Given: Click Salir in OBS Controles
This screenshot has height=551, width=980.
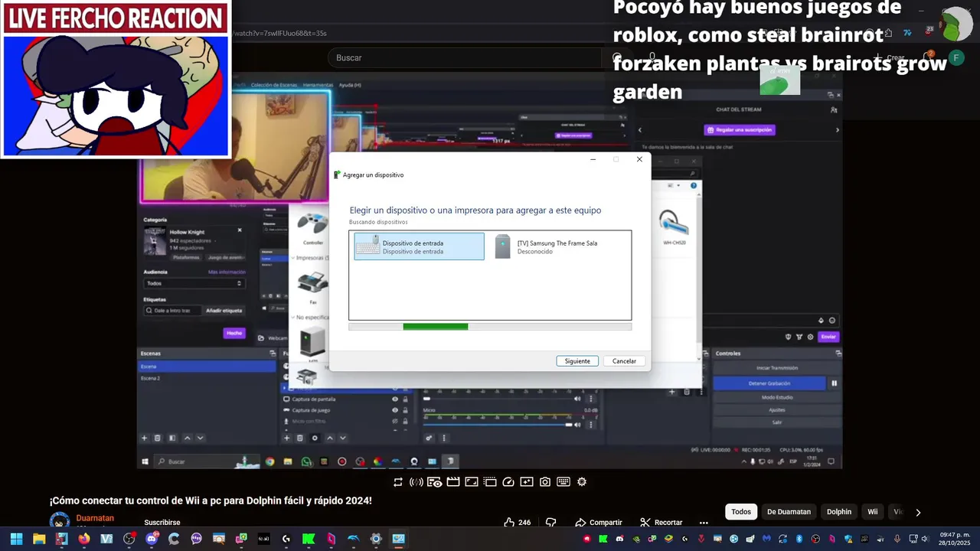Looking at the screenshot, I should [x=777, y=422].
